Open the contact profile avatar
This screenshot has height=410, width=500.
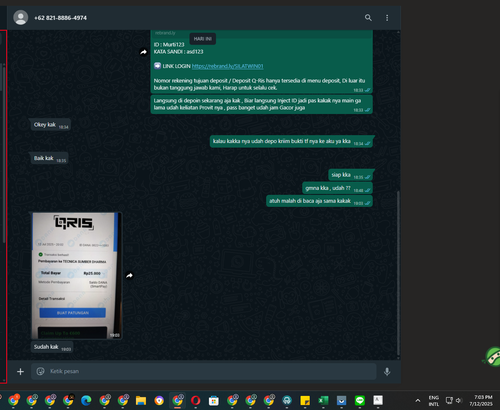[21, 18]
